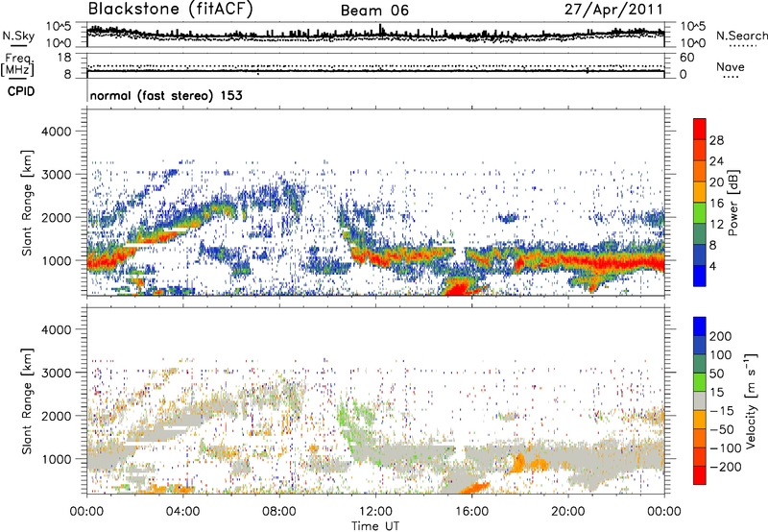The image size is (768, 532).
Task: Click the 'Time UT' axis title
Action: coord(375,526)
